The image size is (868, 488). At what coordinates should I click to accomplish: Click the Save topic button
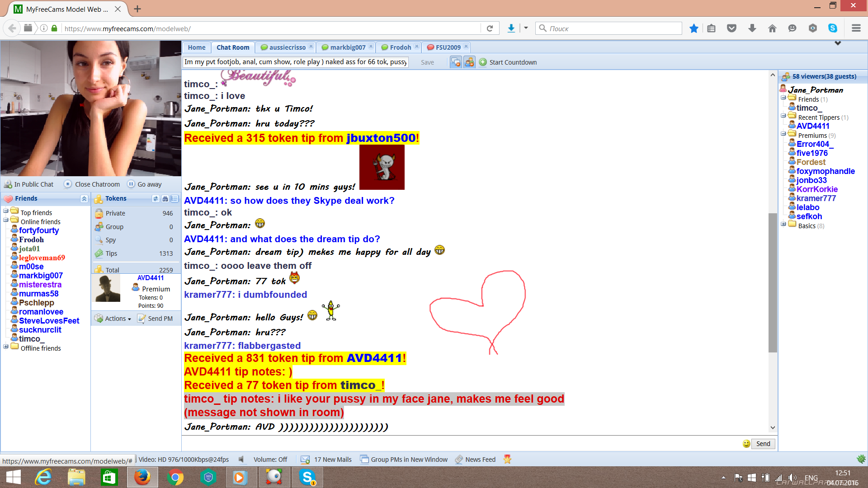point(427,62)
